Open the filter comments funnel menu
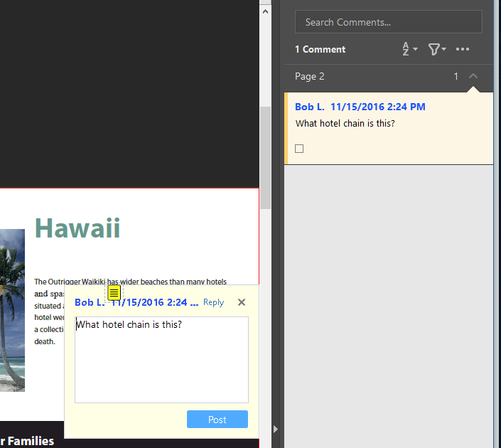The height and width of the screenshot is (448, 501). coord(436,49)
